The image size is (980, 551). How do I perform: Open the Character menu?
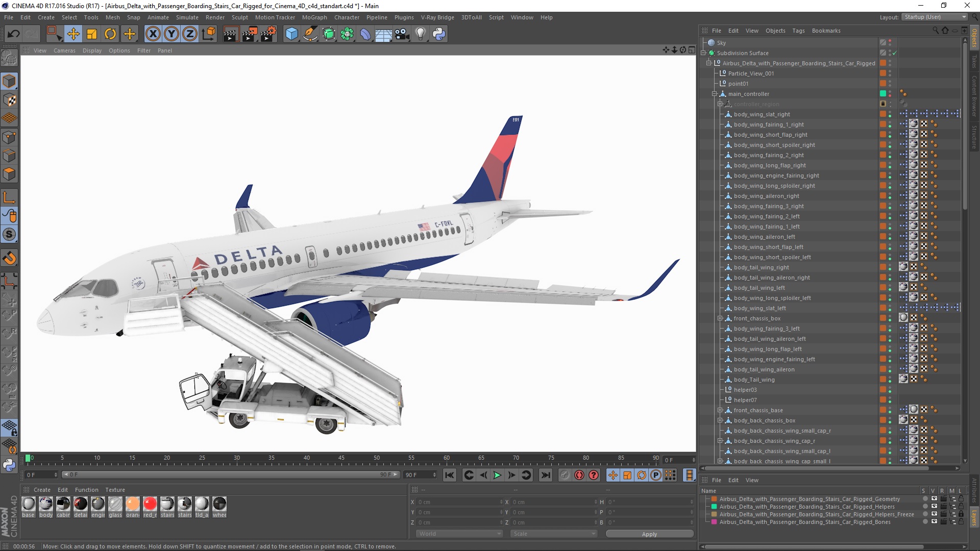pyautogui.click(x=347, y=17)
